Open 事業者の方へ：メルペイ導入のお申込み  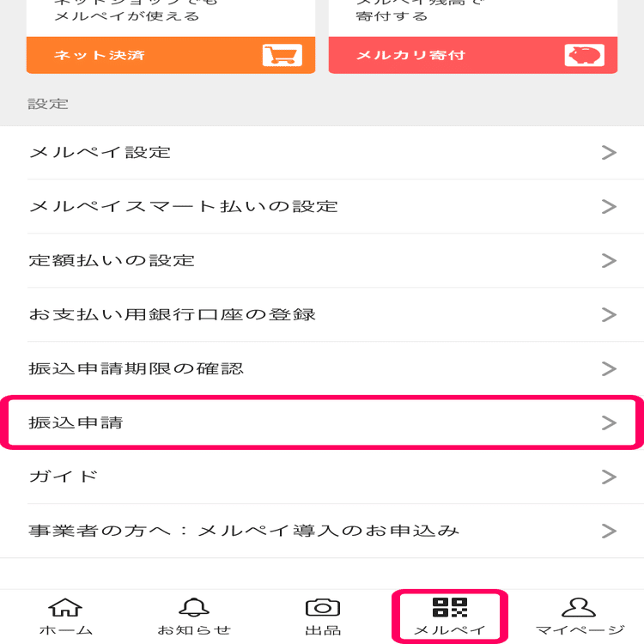tap(322, 531)
